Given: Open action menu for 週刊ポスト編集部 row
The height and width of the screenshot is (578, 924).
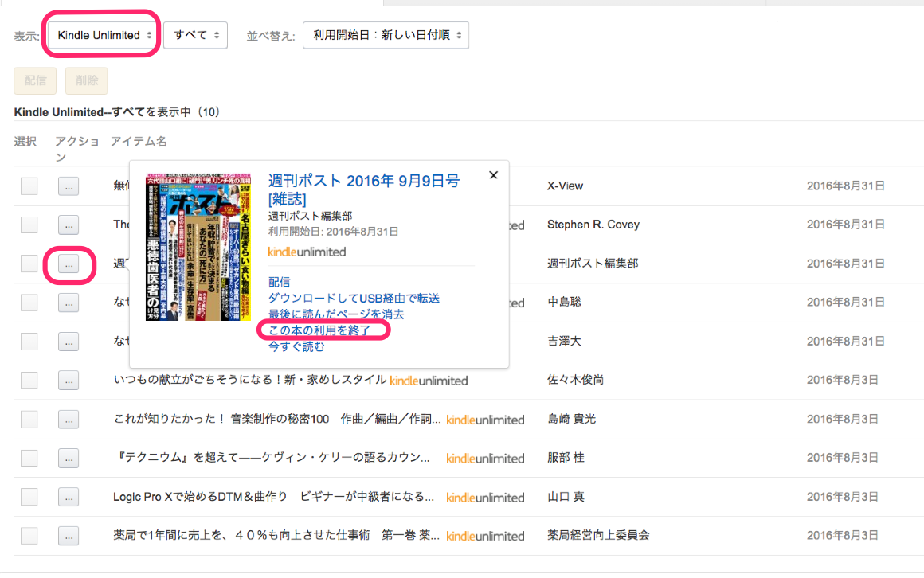Looking at the screenshot, I should (x=69, y=264).
